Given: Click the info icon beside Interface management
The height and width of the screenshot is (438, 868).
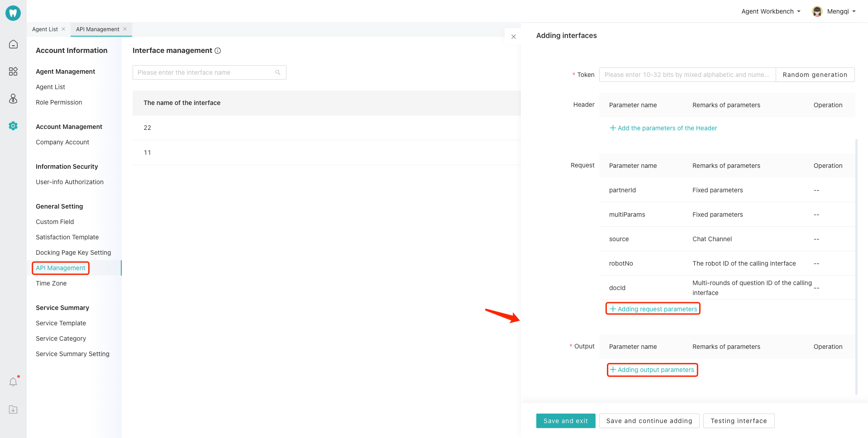Looking at the screenshot, I should [218, 51].
